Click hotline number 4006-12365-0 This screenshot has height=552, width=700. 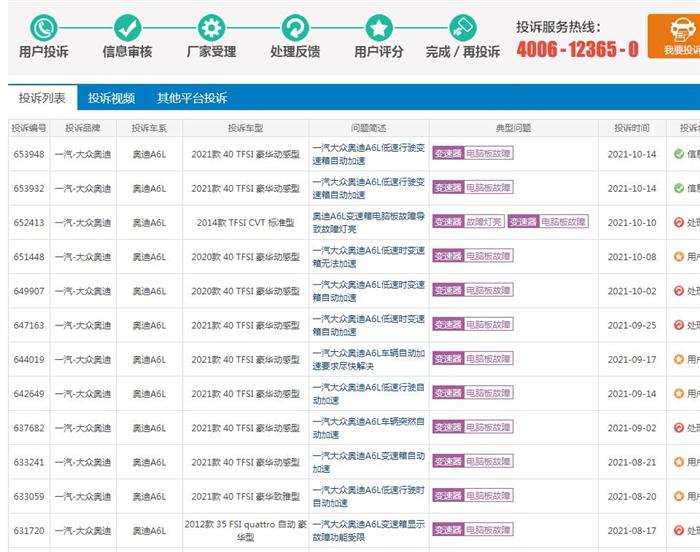577,49
